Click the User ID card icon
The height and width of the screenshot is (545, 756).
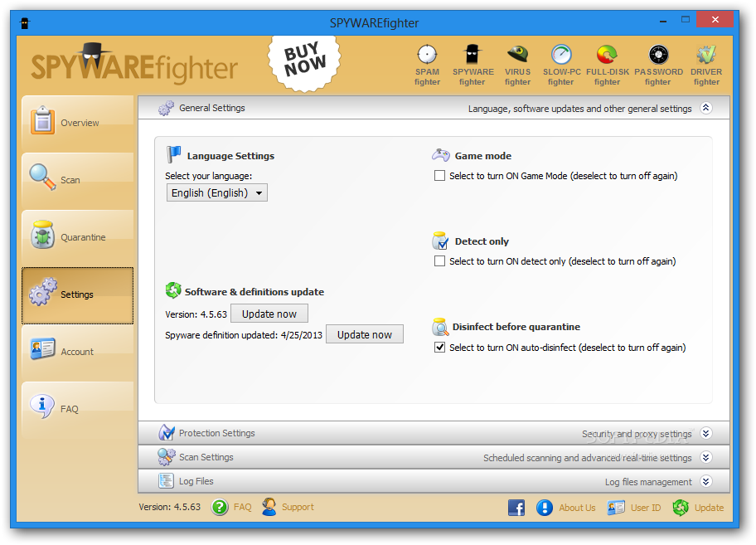click(x=616, y=508)
